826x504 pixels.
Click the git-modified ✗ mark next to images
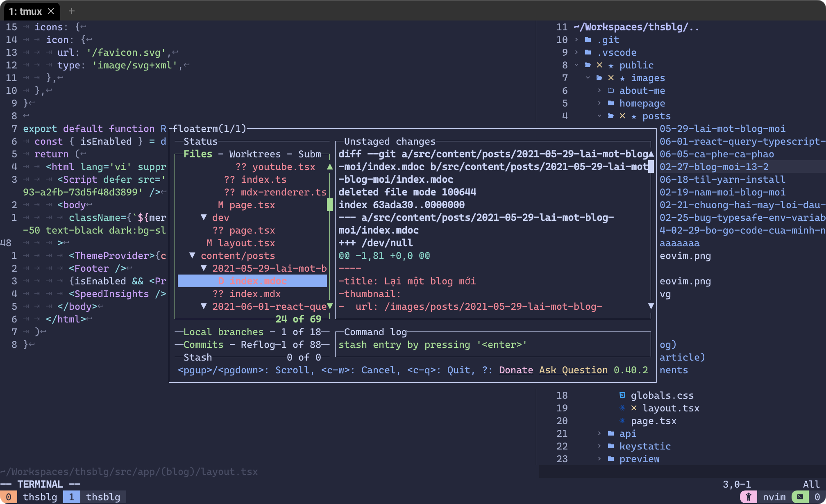click(611, 78)
